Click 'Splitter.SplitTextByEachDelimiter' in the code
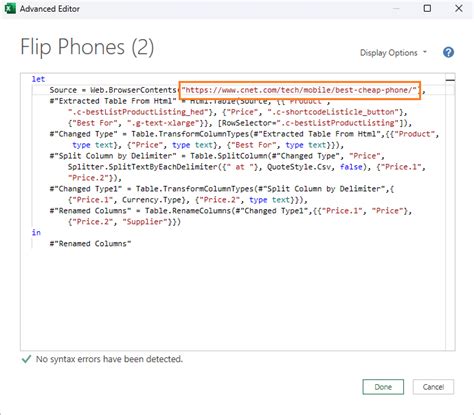 [142, 167]
